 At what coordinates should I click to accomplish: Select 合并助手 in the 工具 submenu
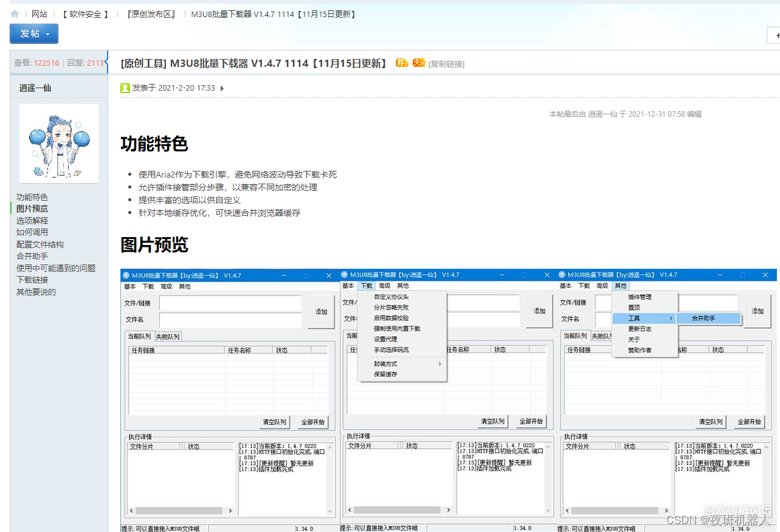[708, 318]
